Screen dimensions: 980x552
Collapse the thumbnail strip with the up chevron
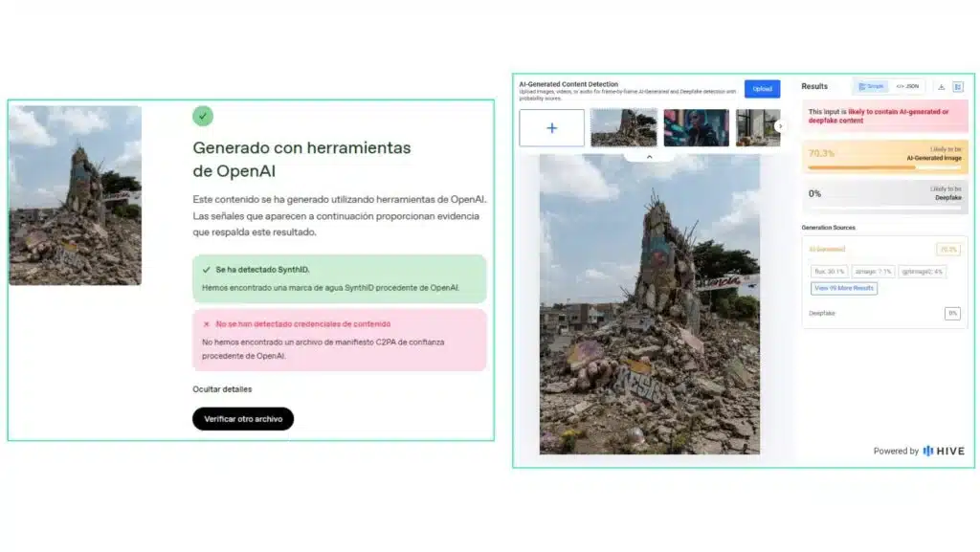650,157
